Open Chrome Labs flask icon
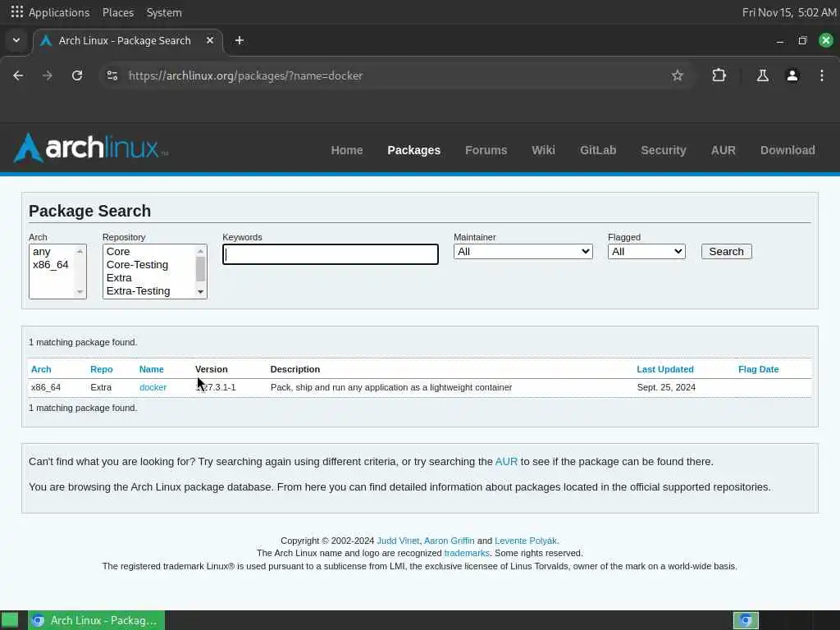 [x=762, y=75]
